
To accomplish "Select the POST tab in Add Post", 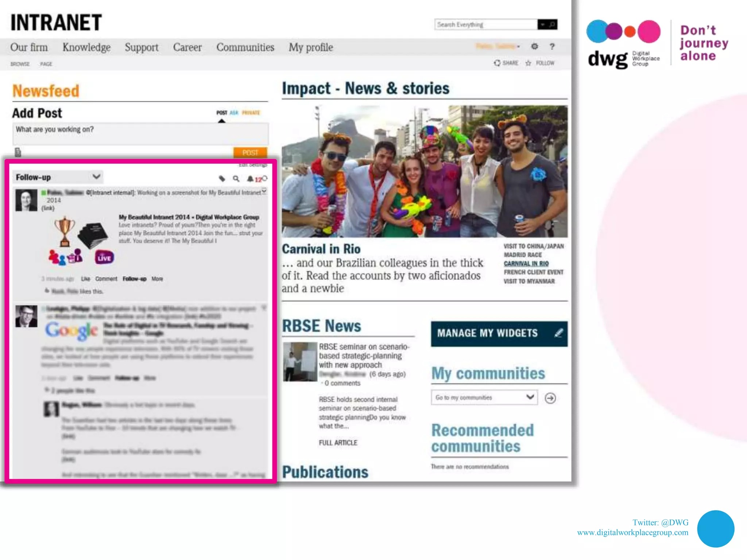I will coord(222,113).
